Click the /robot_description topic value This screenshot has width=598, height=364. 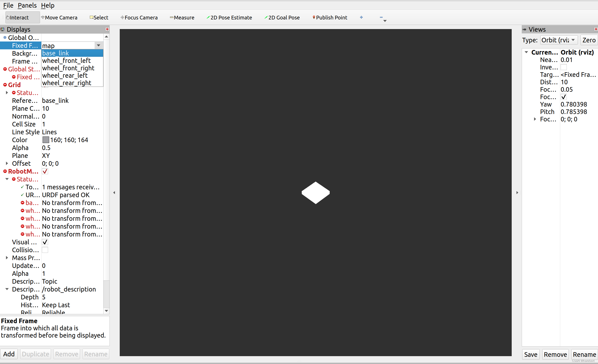pos(69,289)
